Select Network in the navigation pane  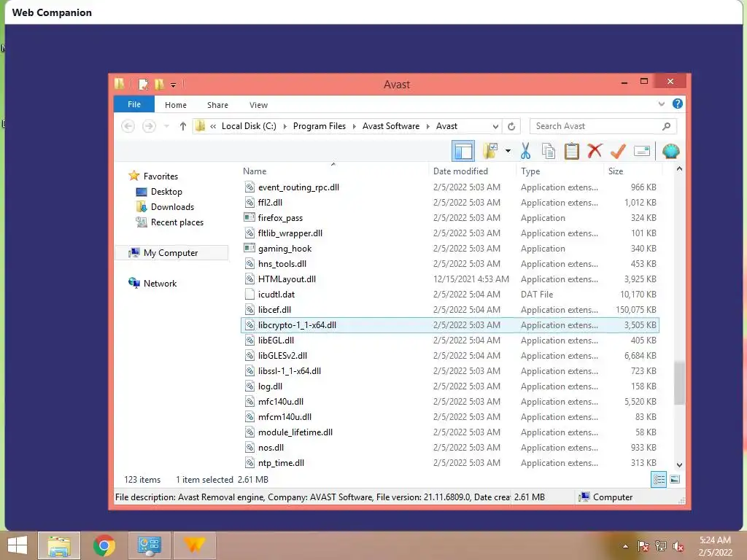tap(160, 284)
